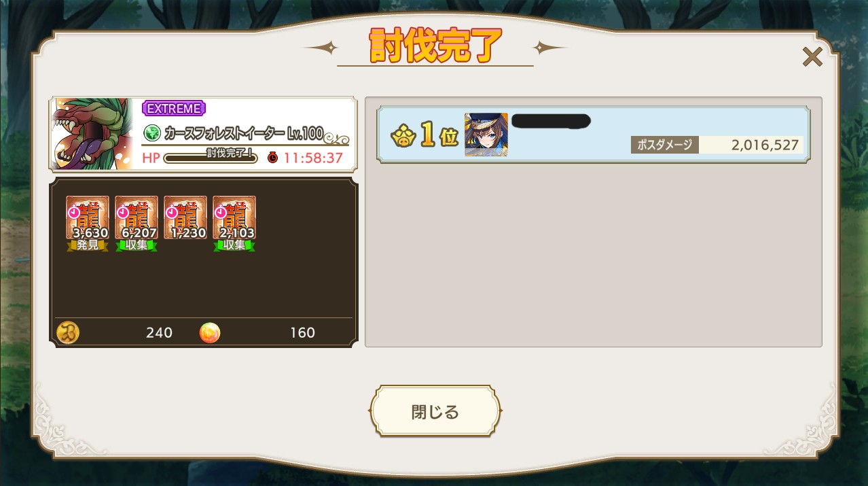Click the boss monster portrait thumbnail
Viewport: 868px width, 486px height.
[x=92, y=134]
